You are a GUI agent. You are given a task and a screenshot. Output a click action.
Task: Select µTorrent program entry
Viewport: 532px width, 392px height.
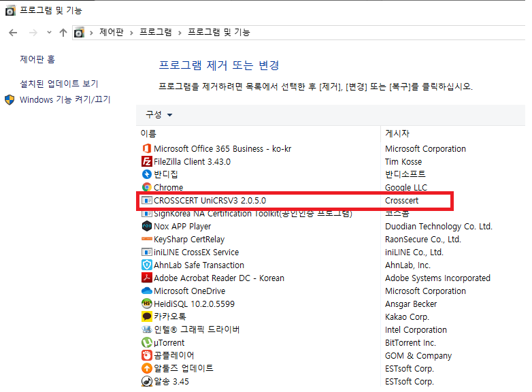point(169,342)
